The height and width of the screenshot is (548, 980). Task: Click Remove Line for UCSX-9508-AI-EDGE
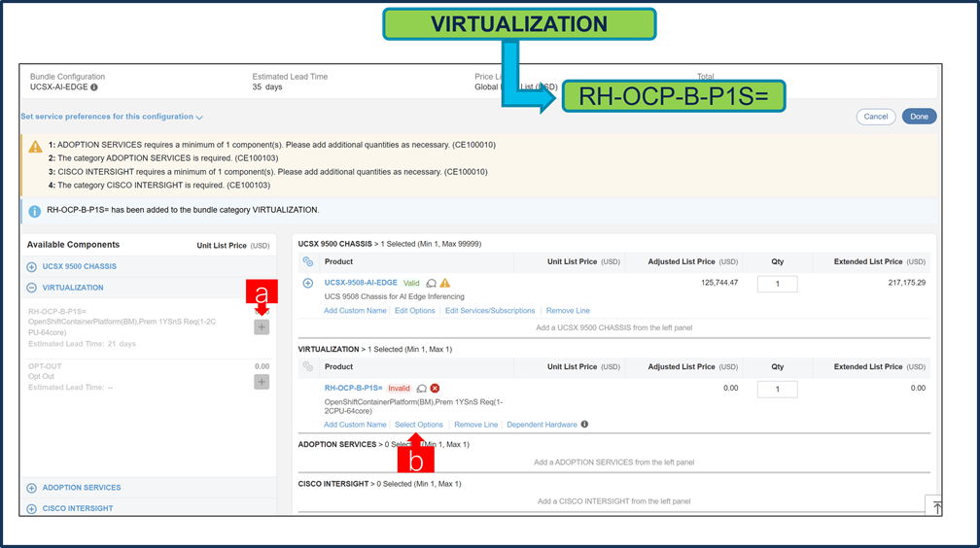coord(568,311)
